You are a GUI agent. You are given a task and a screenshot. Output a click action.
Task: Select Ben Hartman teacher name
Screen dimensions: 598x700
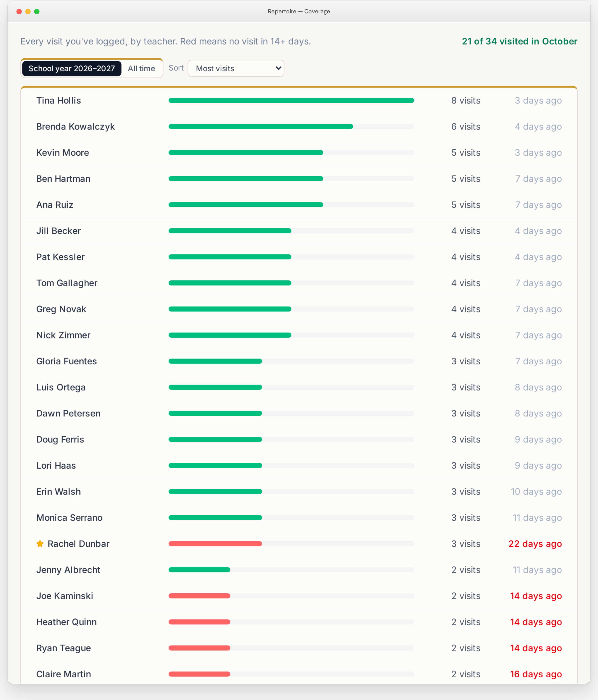(63, 179)
